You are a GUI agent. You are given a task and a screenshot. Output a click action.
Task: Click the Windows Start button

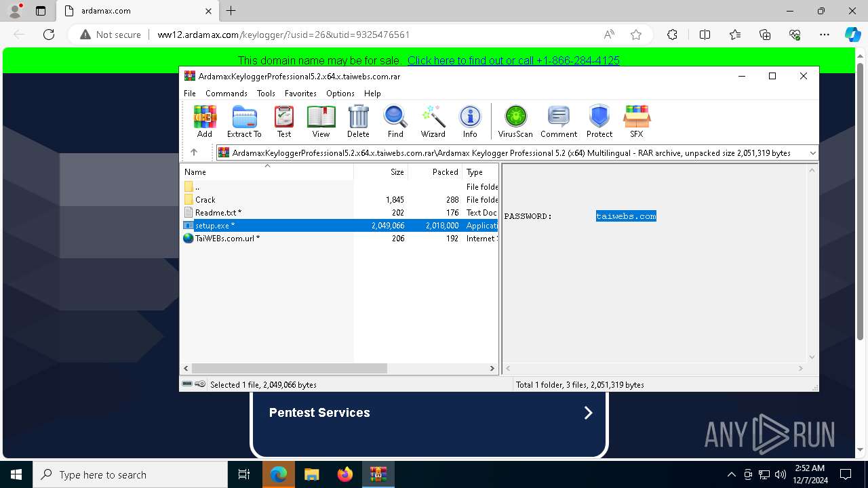[x=16, y=474]
